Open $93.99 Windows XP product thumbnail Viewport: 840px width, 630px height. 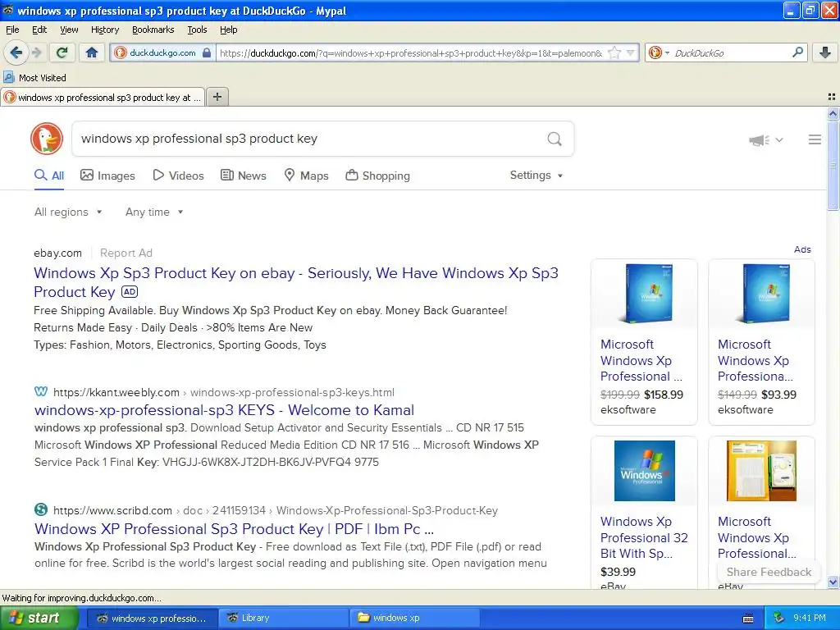point(761,294)
